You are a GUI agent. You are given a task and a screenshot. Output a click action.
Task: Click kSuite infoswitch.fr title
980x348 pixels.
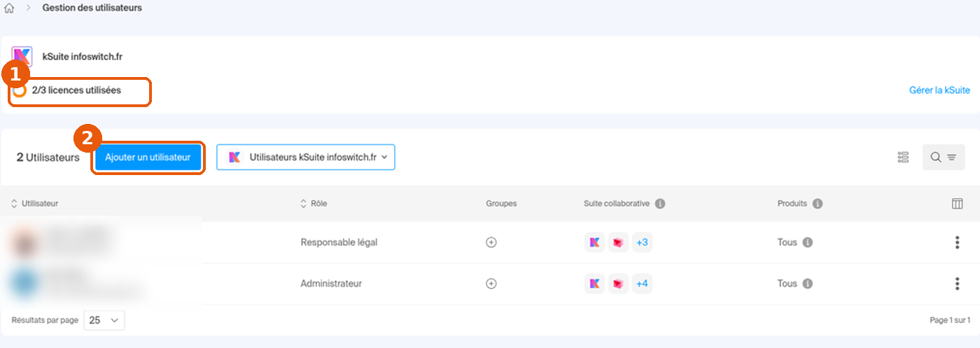click(x=83, y=56)
